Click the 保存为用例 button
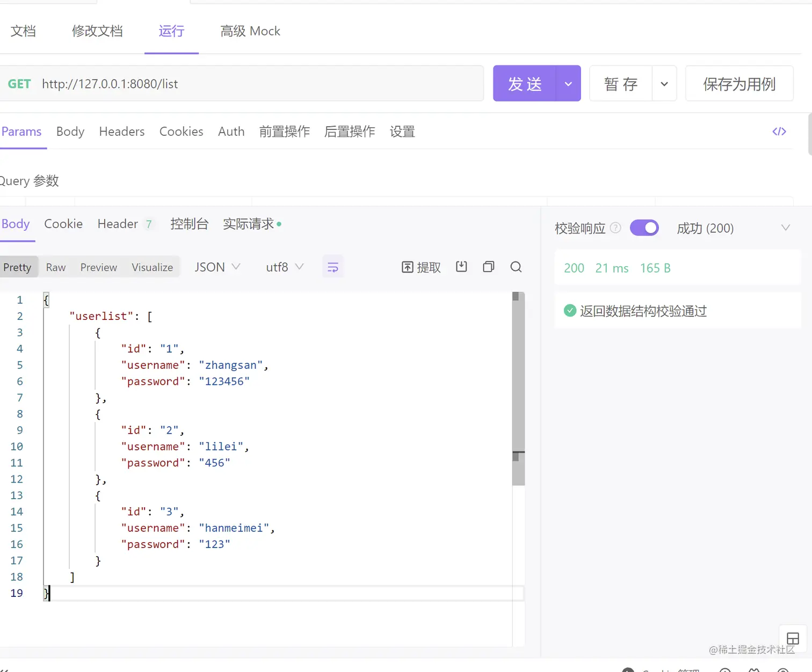The width and height of the screenshot is (812, 672). pos(740,84)
